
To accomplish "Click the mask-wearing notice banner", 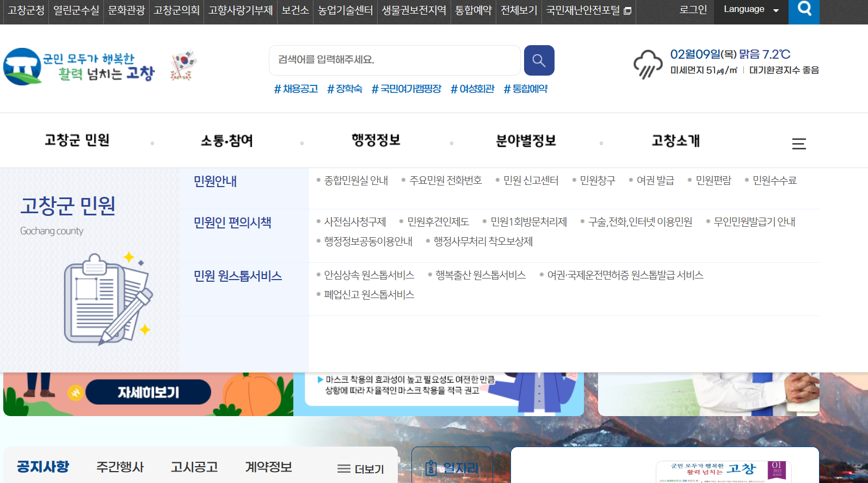I will point(439,394).
